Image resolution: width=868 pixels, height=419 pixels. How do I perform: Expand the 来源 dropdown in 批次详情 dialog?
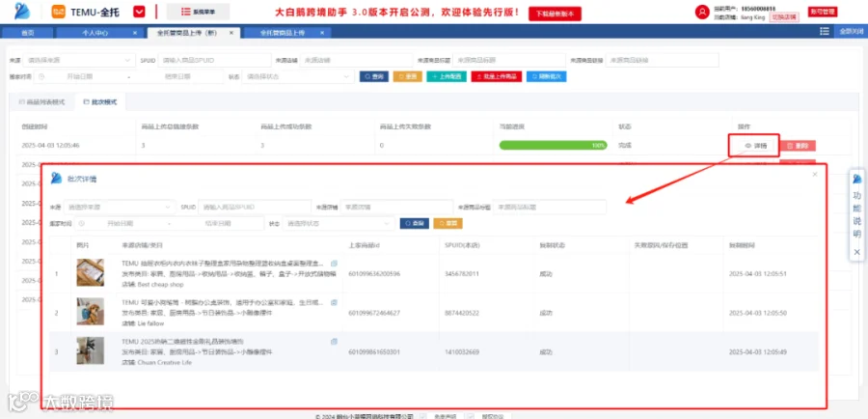(119, 207)
